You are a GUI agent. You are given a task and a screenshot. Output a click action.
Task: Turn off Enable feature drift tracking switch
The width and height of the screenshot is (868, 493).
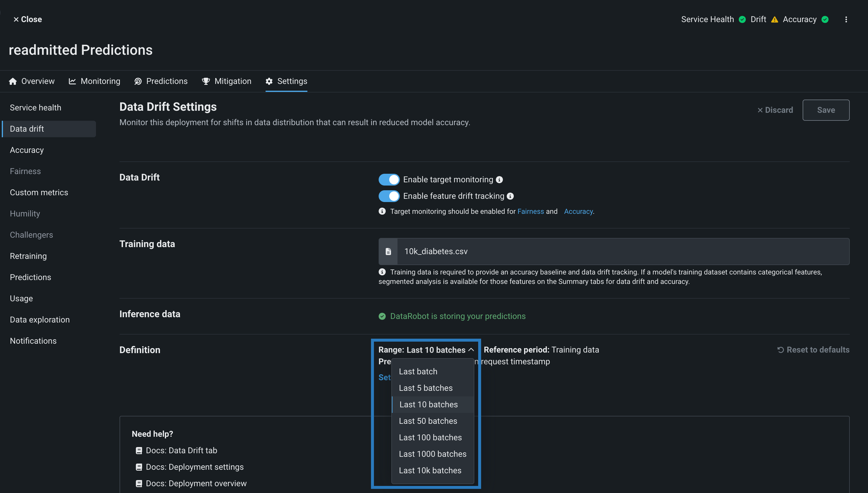389,196
